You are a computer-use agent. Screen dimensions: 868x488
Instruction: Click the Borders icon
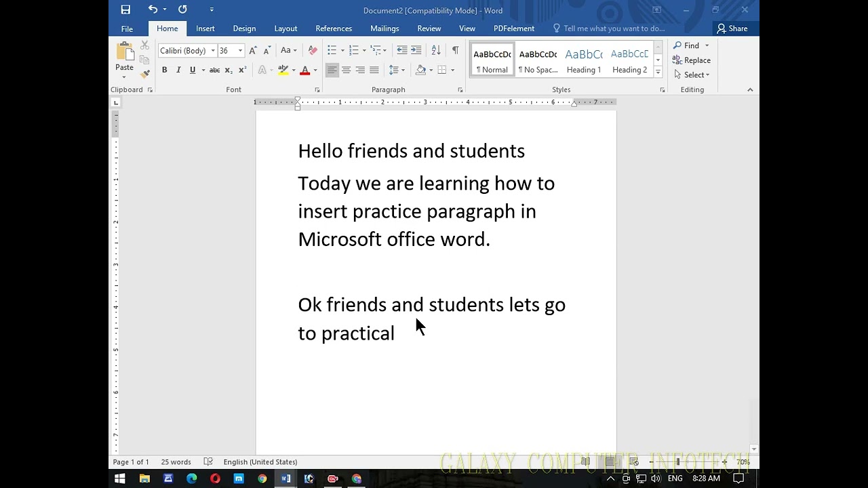(442, 70)
